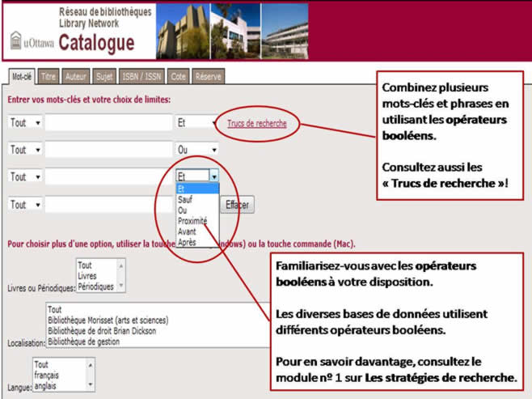
Task: Expand first row Tout field dropdown
Action: pyautogui.click(x=25, y=122)
